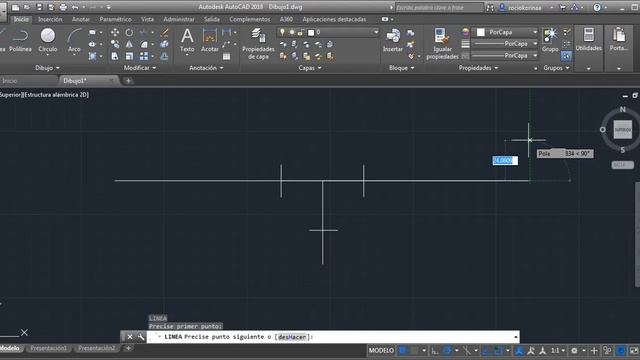Image resolution: width=640 pixels, height=360 pixels.
Task: Click the Explode tool in Modificar
Action: [164, 44]
